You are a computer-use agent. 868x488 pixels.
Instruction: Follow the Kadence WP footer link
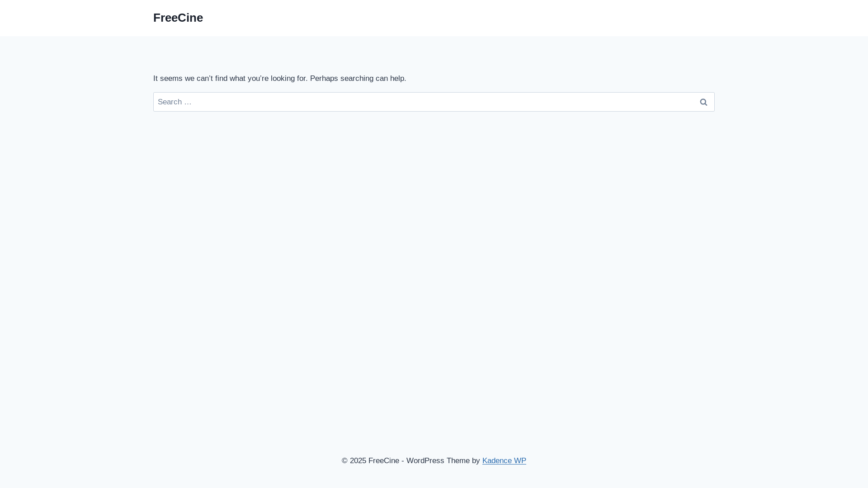[x=504, y=460]
